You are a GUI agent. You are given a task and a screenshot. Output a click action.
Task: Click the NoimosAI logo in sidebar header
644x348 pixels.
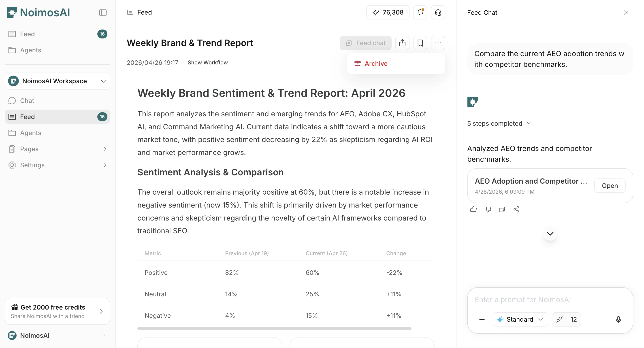(x=38, y=13)
